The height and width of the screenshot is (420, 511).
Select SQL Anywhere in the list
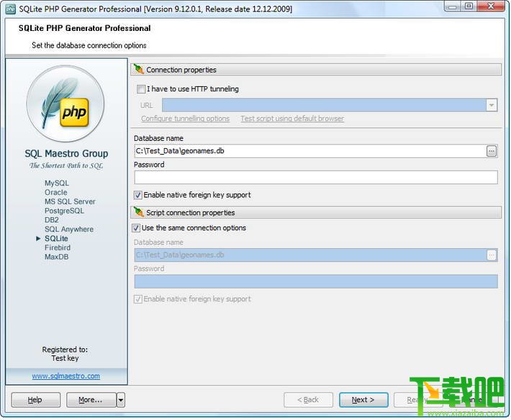pyautogui.click(x=69, y=229)
